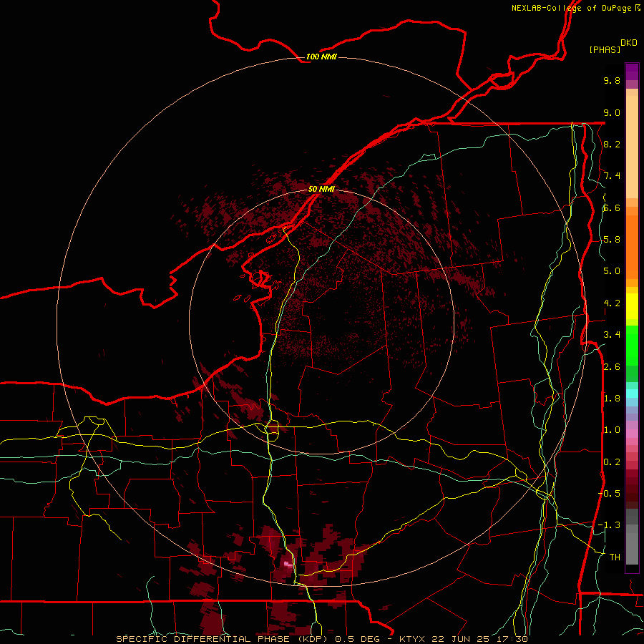Click the 5.0 color scale label

(612, 271)
